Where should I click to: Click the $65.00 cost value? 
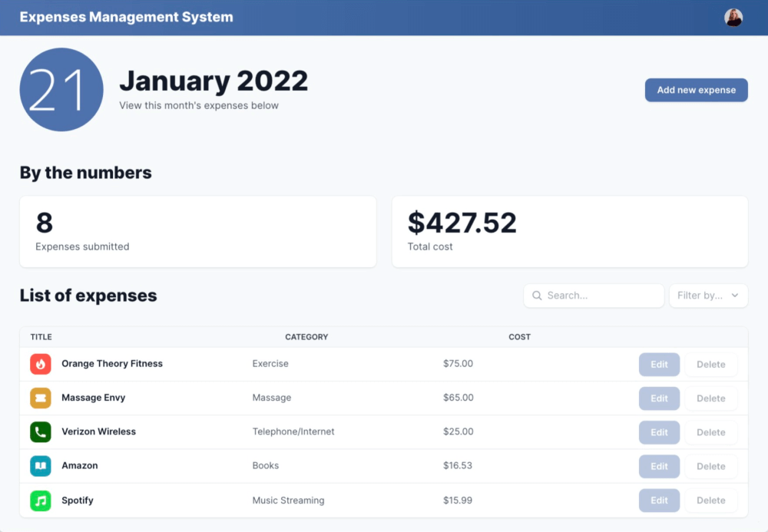[x=458, y=398]
